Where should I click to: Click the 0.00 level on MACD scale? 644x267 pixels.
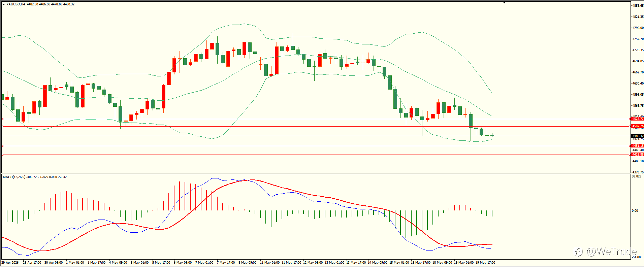tap(635, 211)
